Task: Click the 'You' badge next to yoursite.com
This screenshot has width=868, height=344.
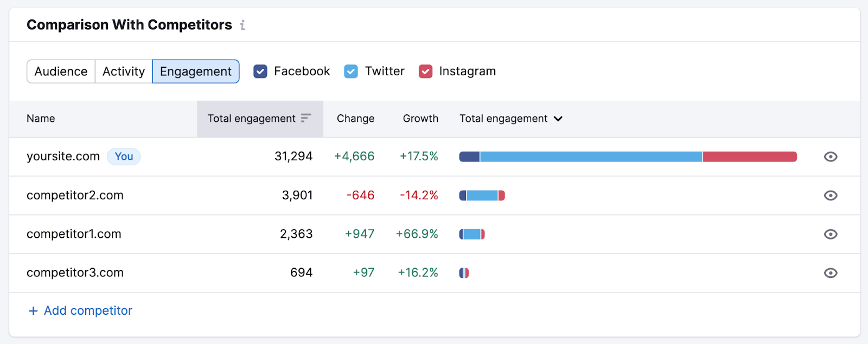Action: click(124, 157)
